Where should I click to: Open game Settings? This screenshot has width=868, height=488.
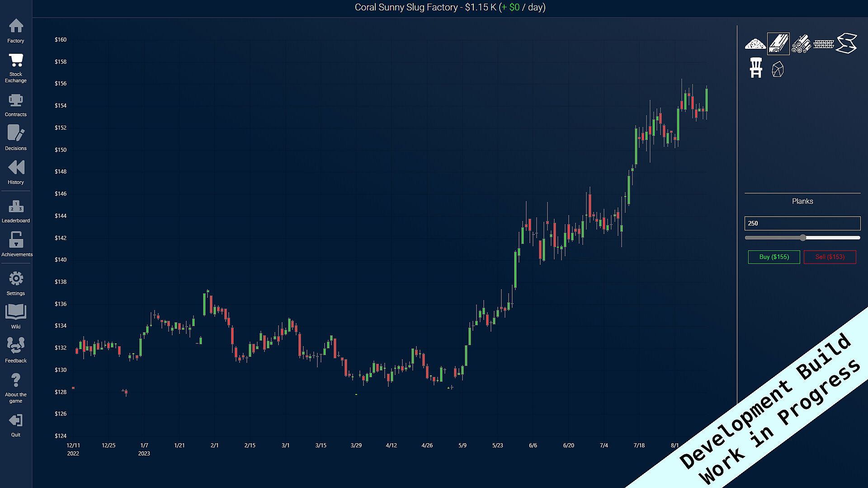[16, 283]
